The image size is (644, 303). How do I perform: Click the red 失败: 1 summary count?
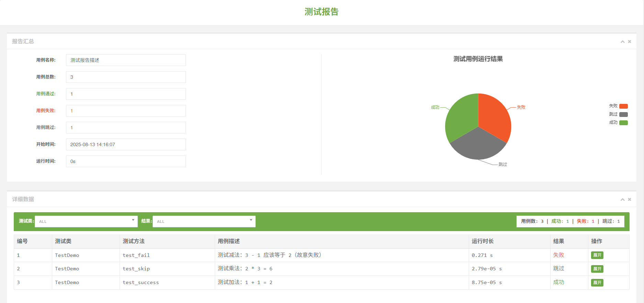click(x=586, y=221)
